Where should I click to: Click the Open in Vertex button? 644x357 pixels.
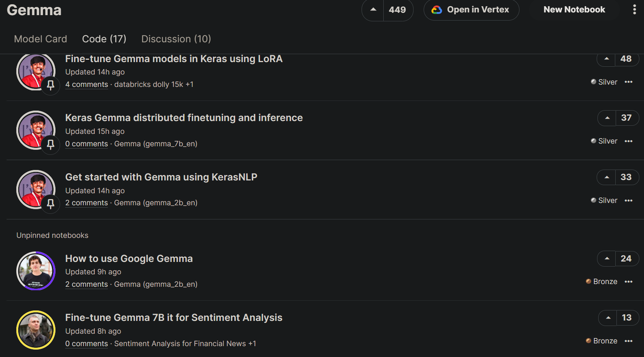point(471,10)
